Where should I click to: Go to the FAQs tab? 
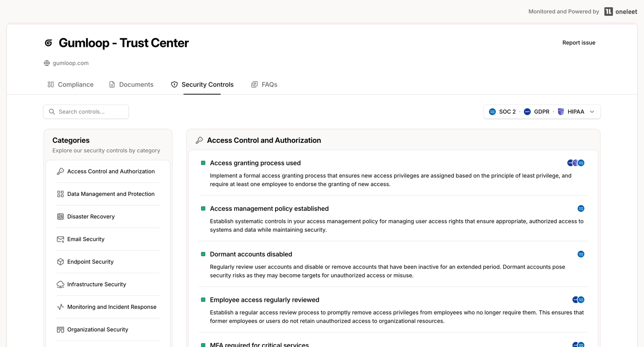pyautogui.click(x=264, y=84)
